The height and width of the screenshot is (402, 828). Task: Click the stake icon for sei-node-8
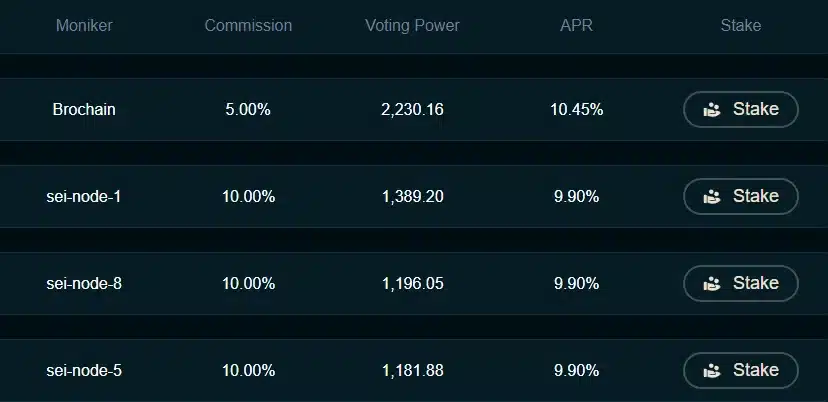click(712, 284)
